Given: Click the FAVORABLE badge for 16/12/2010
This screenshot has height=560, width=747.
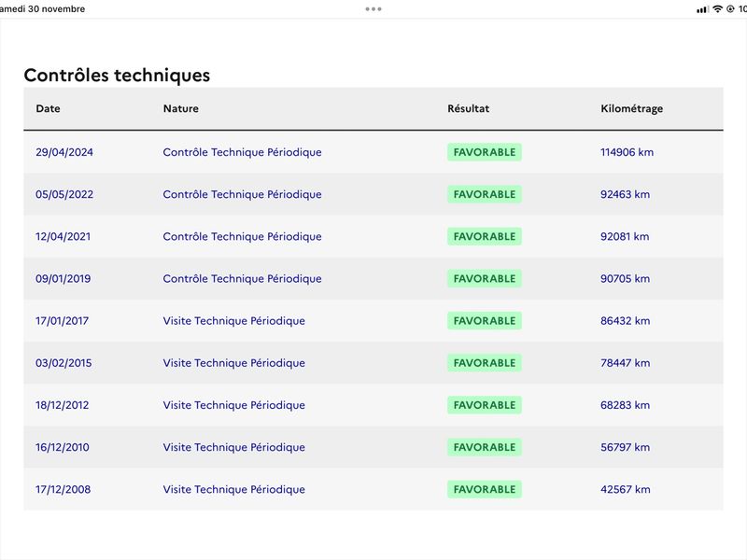Looking at the screenshot, I should (484, 447).
